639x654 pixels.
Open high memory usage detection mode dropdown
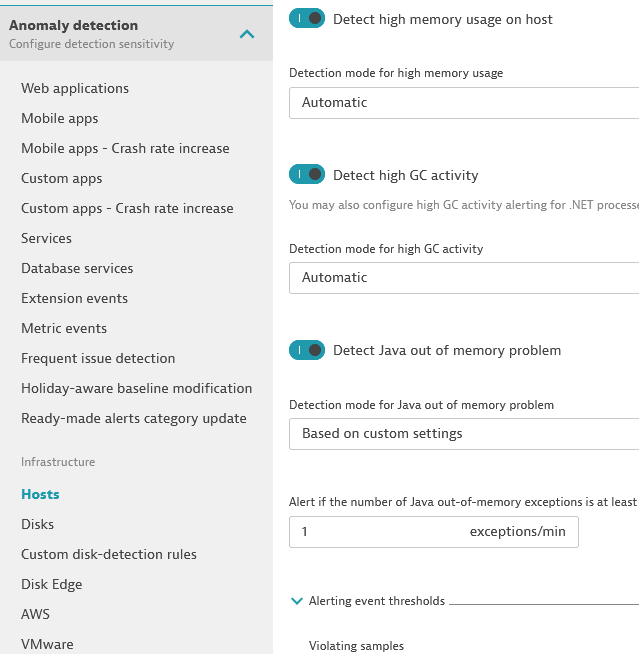[x=464, y=103]
